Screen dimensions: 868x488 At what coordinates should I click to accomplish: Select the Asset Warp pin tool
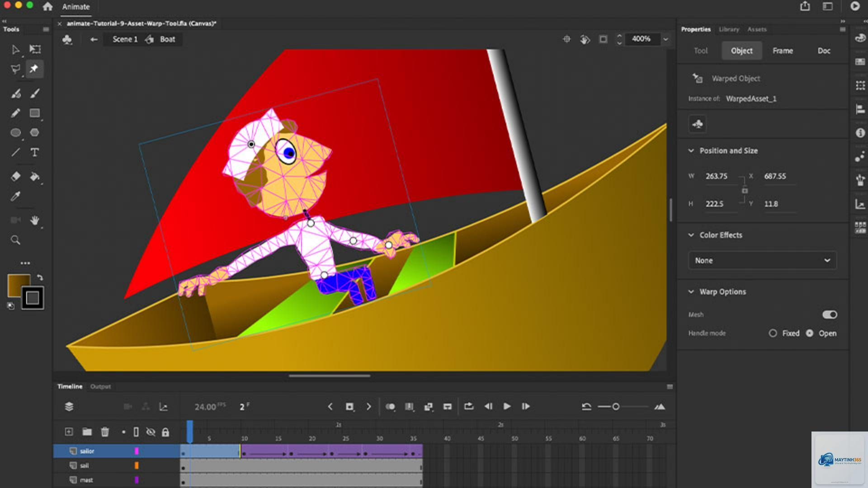(x=34, y=69)
